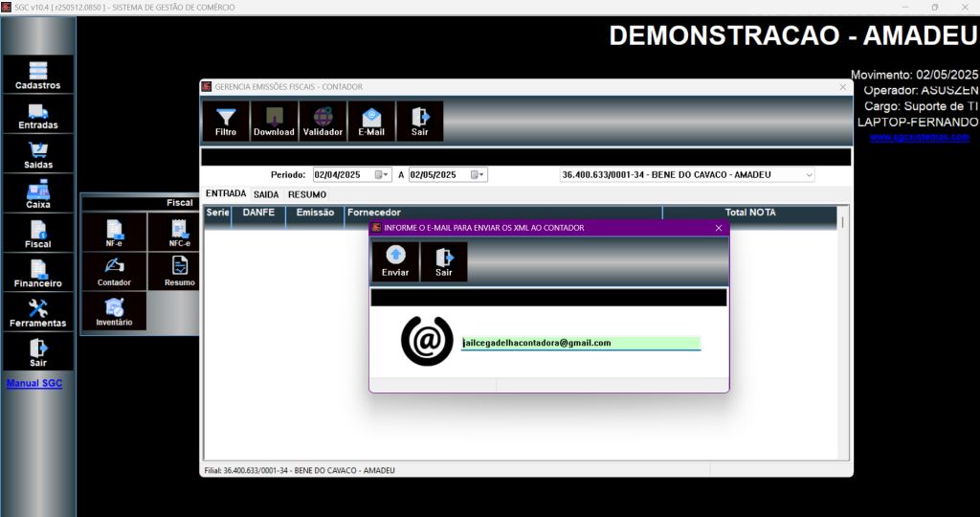
Task: Open the Entradas truck icon
Action: tap(38, 115)
